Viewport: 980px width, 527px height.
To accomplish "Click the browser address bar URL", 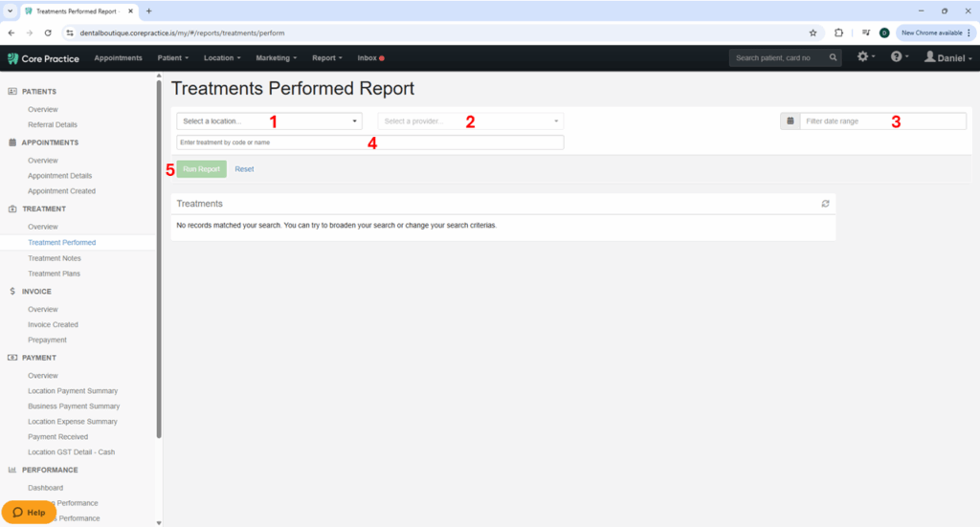I will tap(182, 33).
